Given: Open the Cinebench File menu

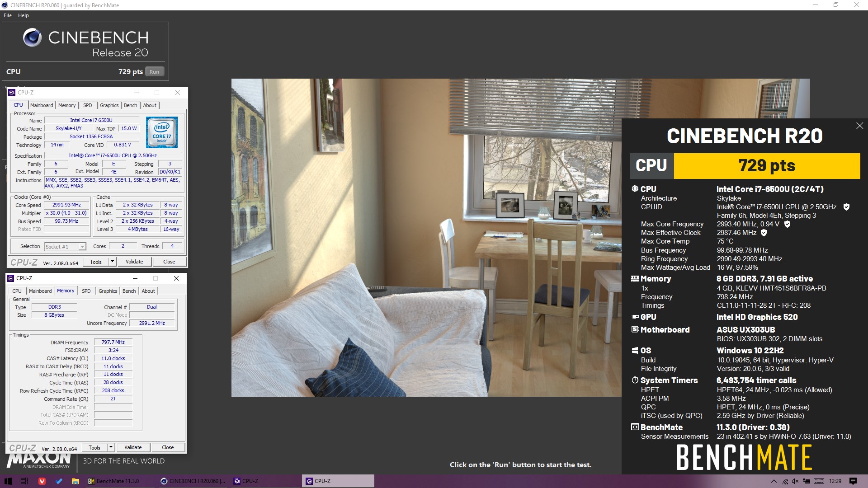Looking at the screenshot, I should (x=8, y=15).
